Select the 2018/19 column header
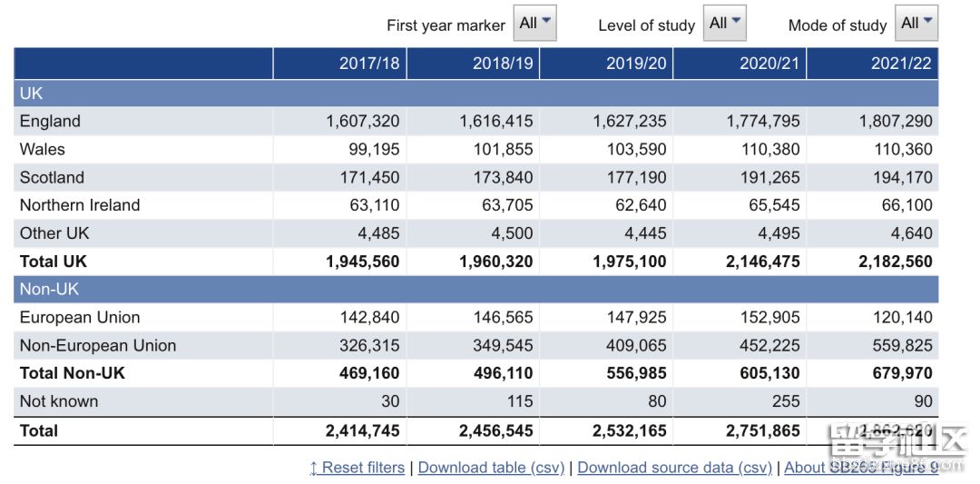 pyautogui.click(x=503, y=64)
